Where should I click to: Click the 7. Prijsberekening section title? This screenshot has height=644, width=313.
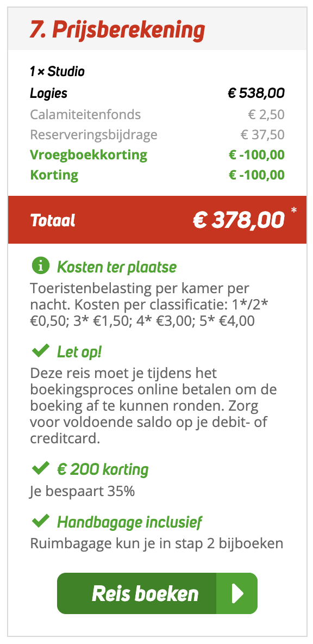pyautogui.click(x=117, y=30)
